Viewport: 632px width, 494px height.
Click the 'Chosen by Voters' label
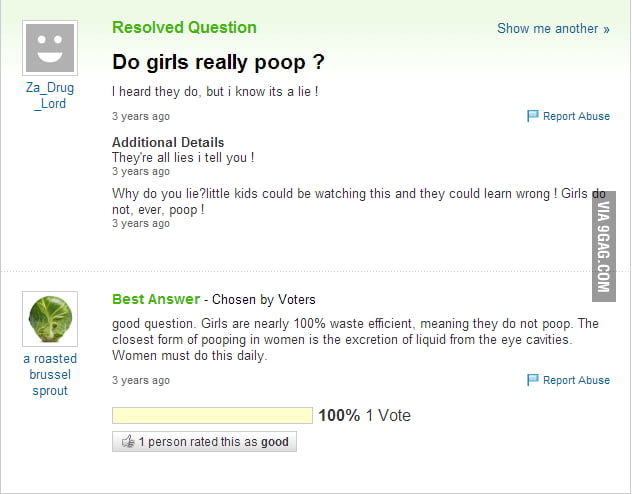point(264,299)
